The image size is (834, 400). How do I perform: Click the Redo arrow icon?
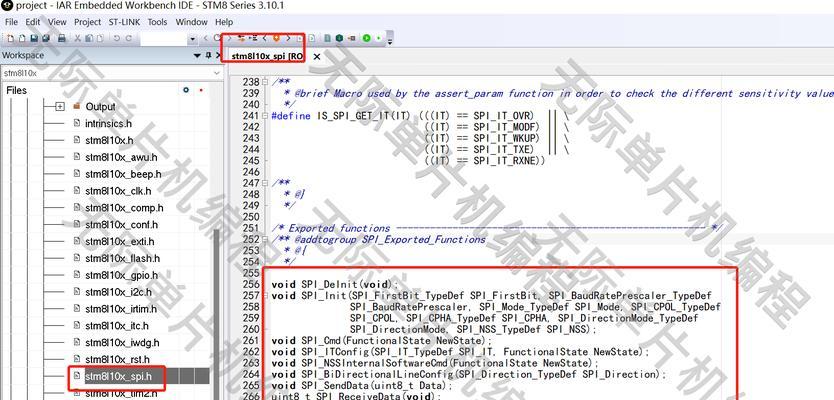128,38
